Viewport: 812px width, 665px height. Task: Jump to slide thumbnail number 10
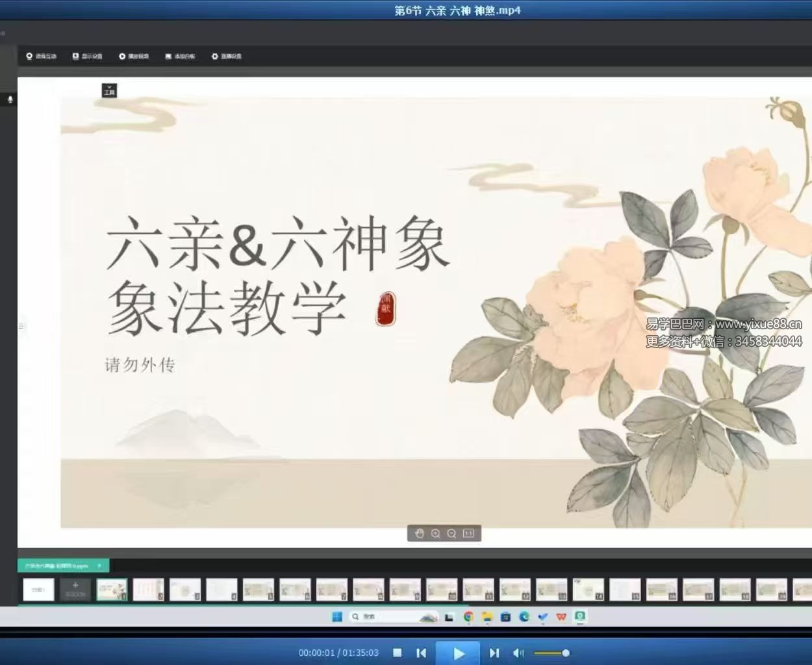coord(442,590)
